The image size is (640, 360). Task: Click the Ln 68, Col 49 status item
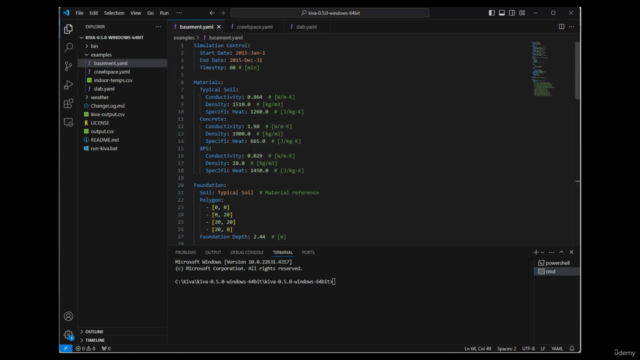[x=478, y=349]
